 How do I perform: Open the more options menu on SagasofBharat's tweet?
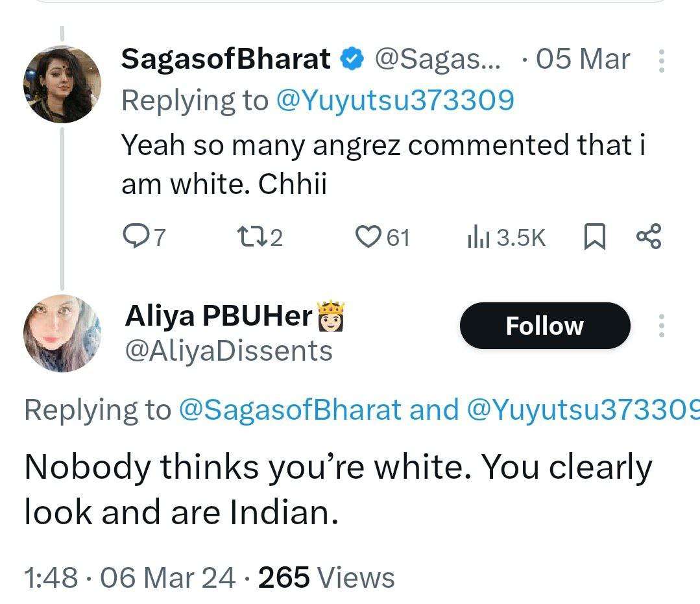(661, 60)
